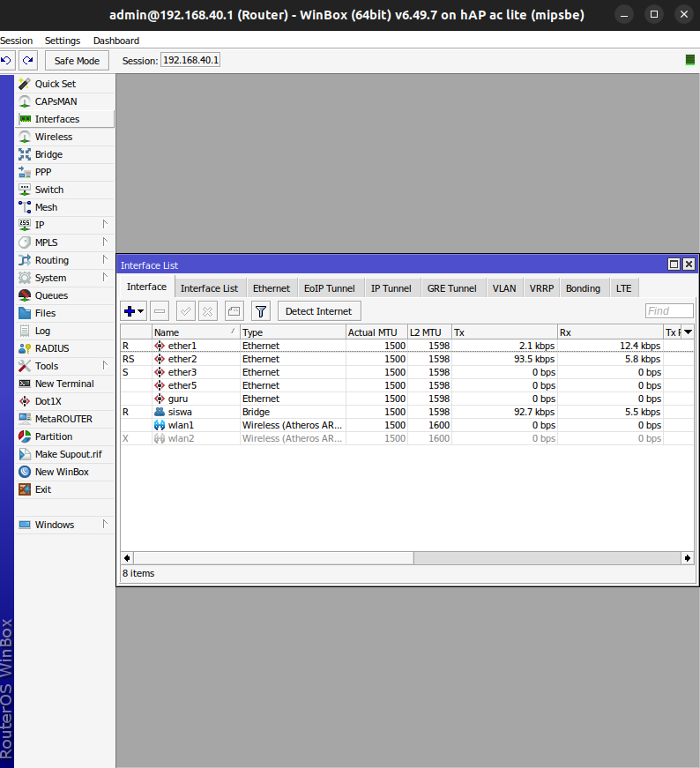Open CAPsMAN menu item
Image resolution: width=700 pixels, height=768 pixels.
[x=64, y=101]
